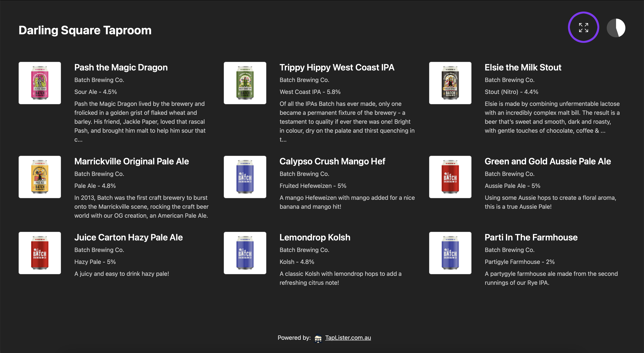This screenshot has height=353, width=644.
Task: Click the Pash 'lived by the brewery' description
Action: 140,122
